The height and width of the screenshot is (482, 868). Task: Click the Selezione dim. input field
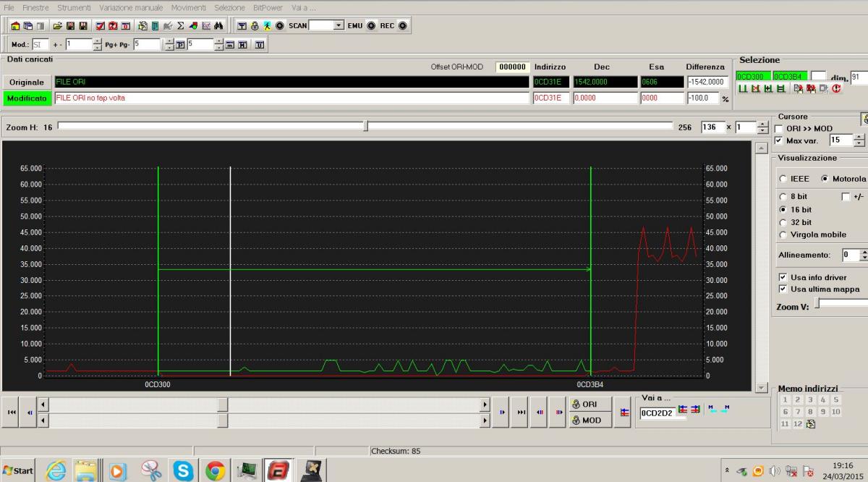tap(859, 77)
